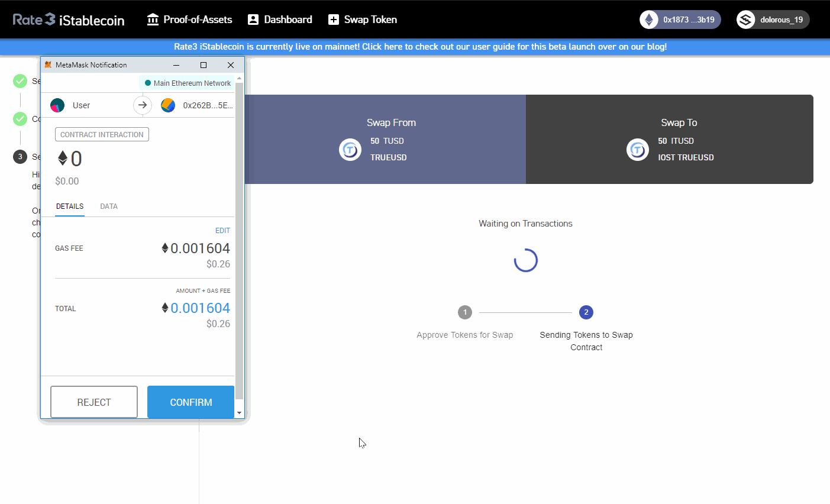Click the Dashboard person icon

pos(253,20)
